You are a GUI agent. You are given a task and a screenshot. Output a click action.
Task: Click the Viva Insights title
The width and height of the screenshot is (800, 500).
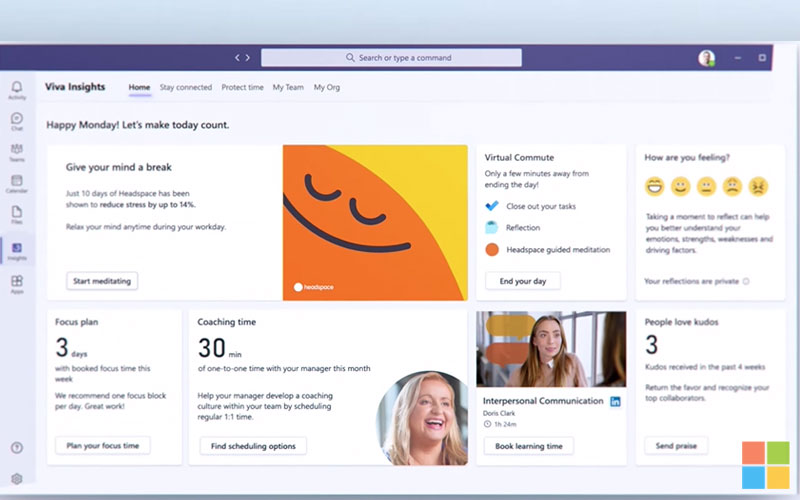coord(75,87)
